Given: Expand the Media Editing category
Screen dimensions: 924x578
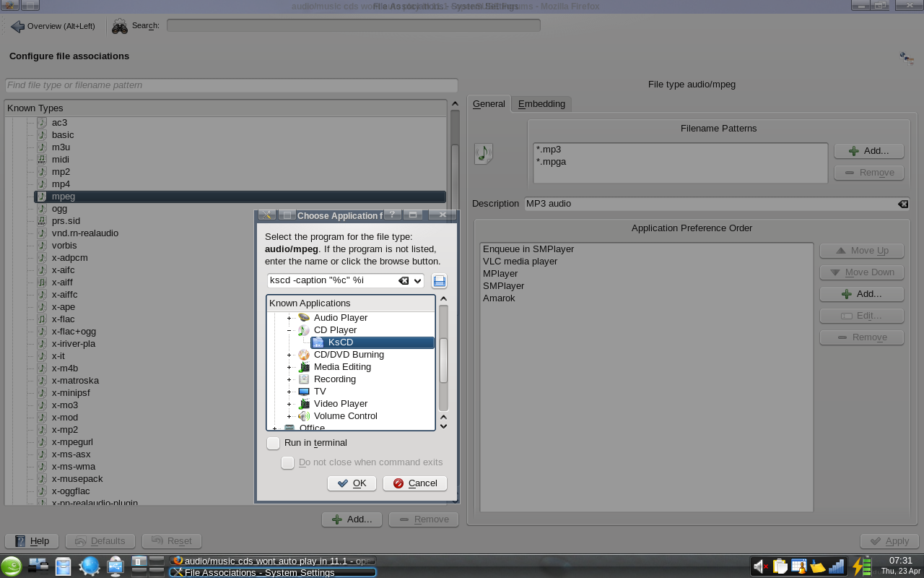Looking at the screenshot, I should pos(289,367).
